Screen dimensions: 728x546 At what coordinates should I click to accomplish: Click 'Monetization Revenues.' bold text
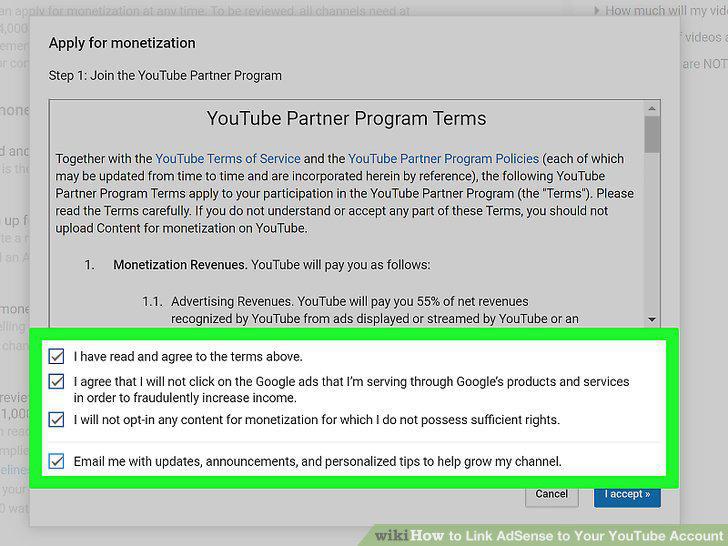pos(180,265)
